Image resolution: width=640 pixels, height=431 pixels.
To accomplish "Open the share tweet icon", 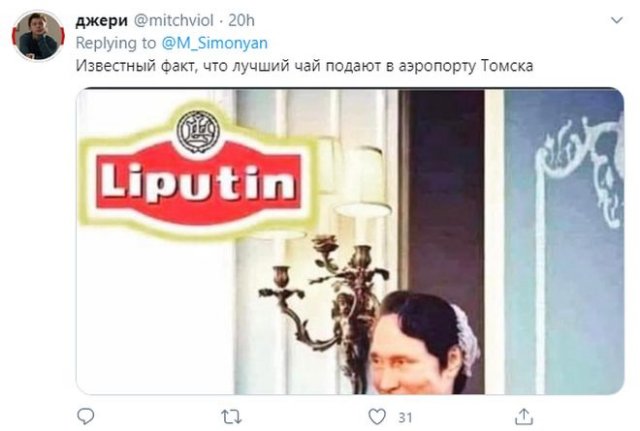I will [524, 416].
